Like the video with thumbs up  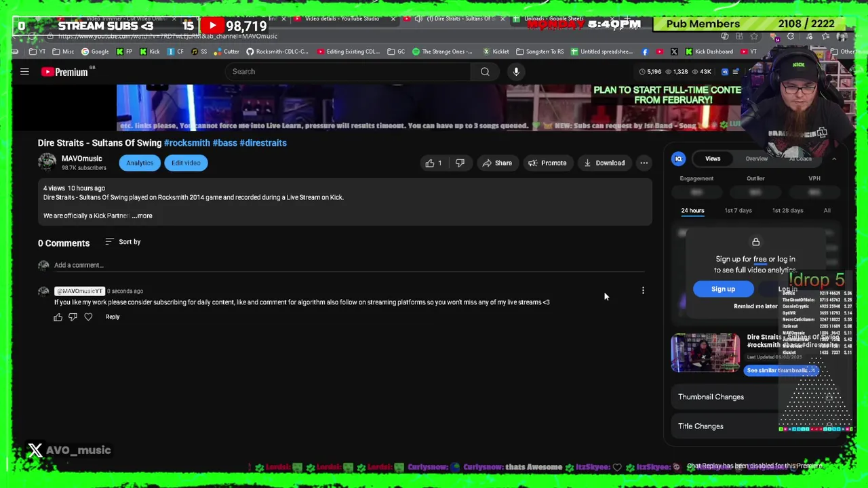433,163
